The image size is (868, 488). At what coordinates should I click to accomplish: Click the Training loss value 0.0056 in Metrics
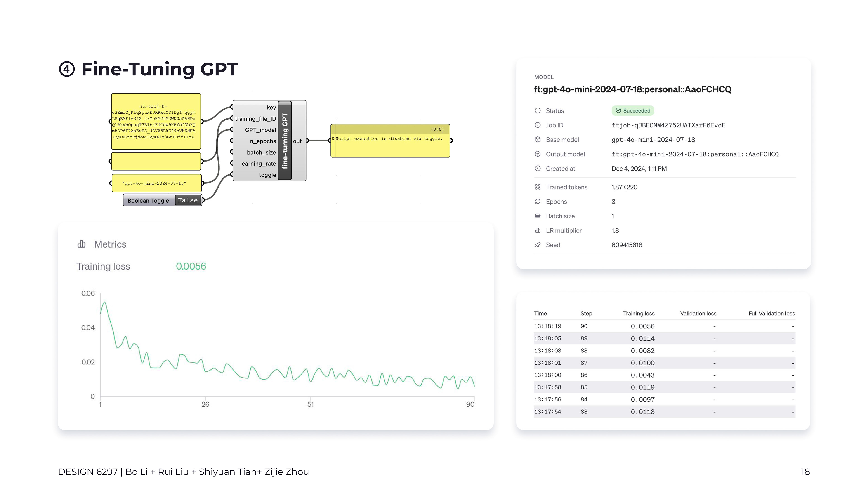click(191, 266)
